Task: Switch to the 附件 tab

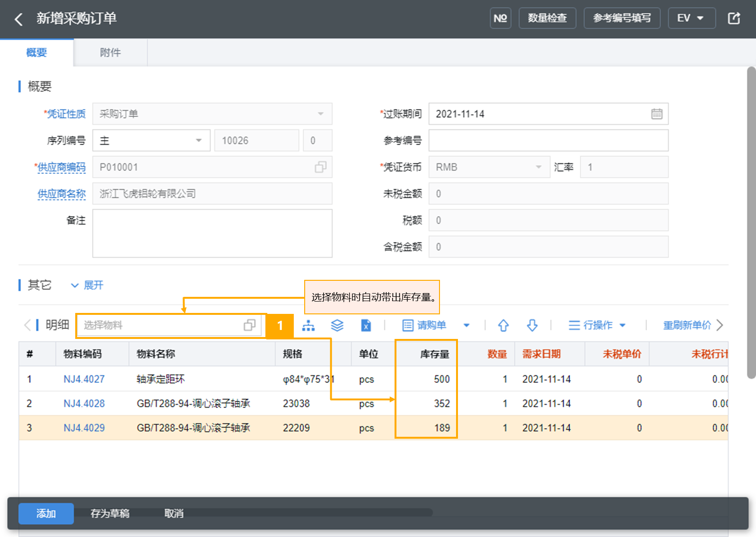Action: pyautogui.click(x=110, y=52)
